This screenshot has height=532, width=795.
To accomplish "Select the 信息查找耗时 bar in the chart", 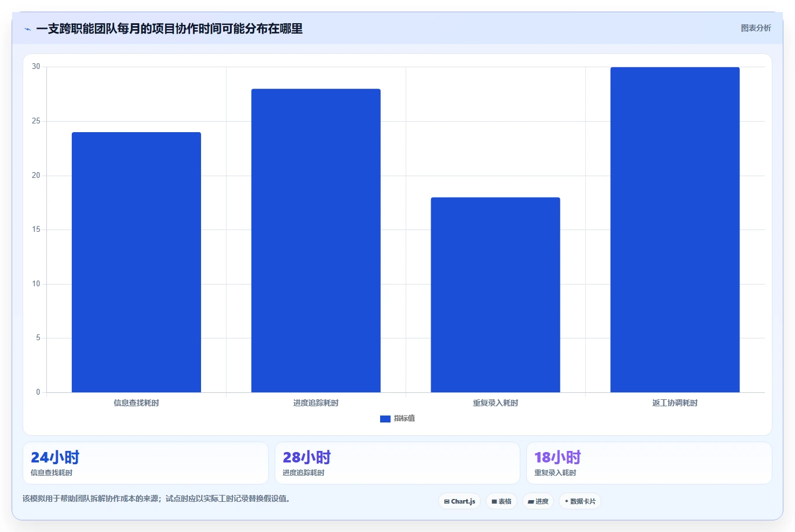I will click(x=136, y=262).
